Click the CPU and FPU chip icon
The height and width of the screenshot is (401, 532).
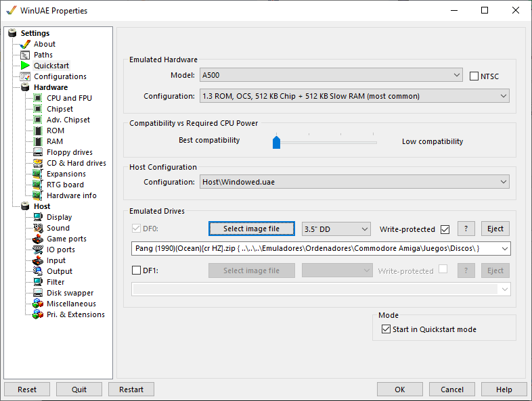(x=38, y=98)
